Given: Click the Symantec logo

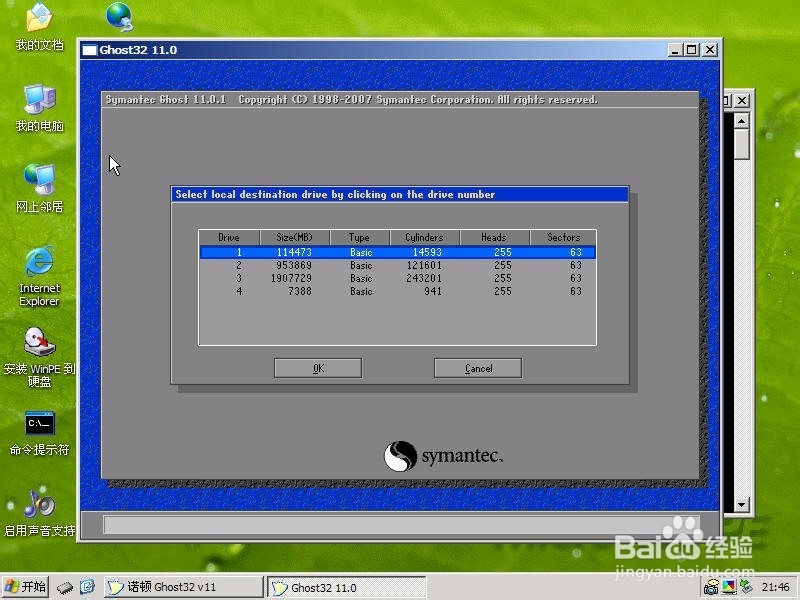Looking at the screenshot, I should coord(443,456).
